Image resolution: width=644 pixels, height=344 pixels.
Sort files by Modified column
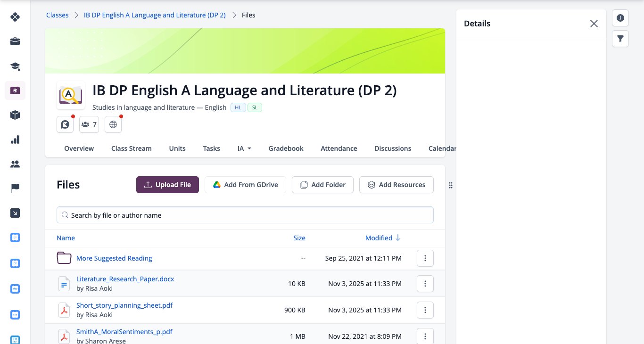(383, 238)
